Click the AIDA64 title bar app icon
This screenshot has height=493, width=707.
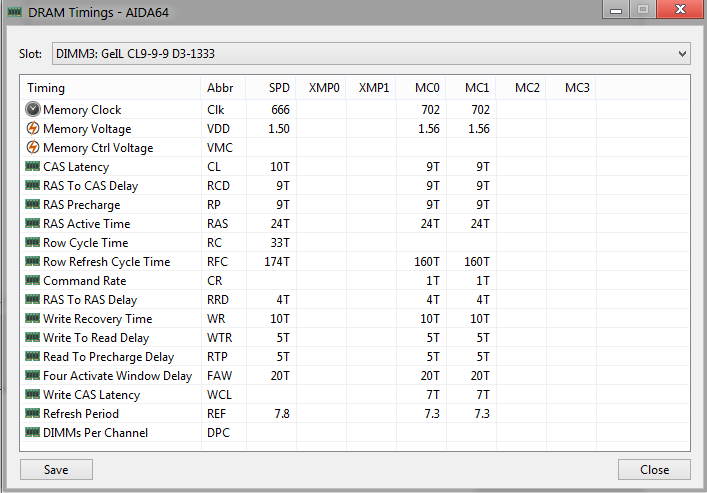point(14,12)
